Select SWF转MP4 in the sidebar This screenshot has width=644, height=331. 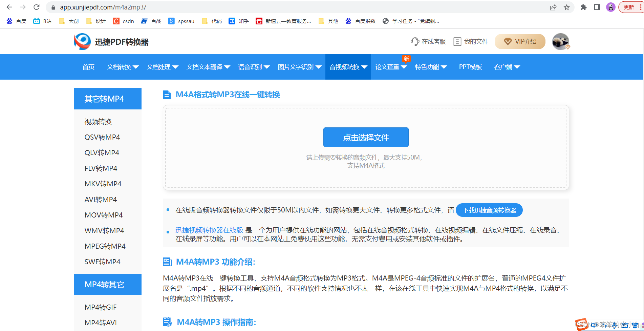point(102,262)
